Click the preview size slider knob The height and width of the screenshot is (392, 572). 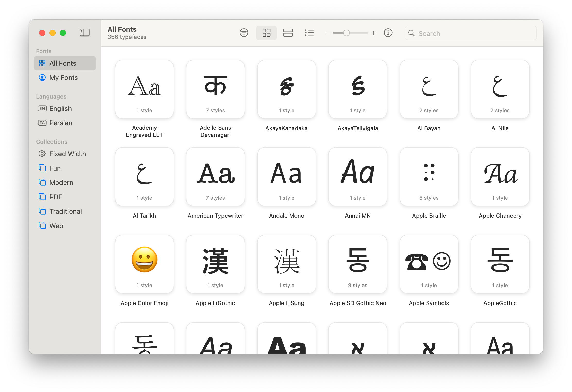[346, 33]
